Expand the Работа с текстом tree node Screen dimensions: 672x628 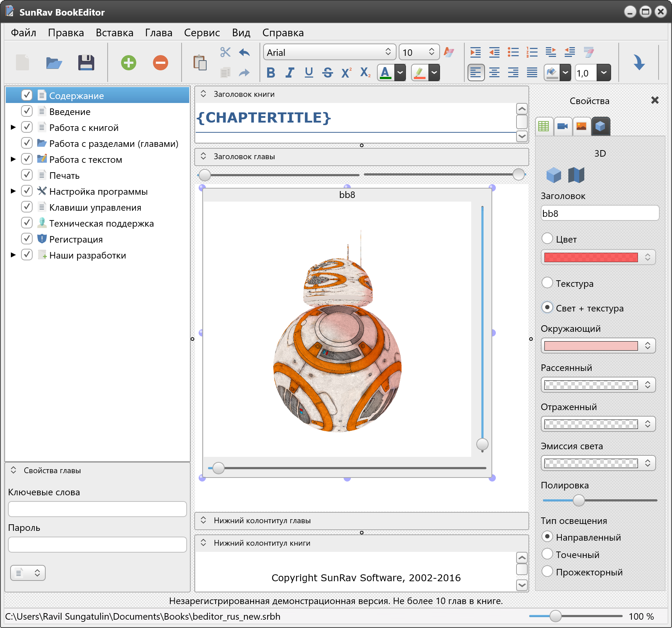coord(13,159)
